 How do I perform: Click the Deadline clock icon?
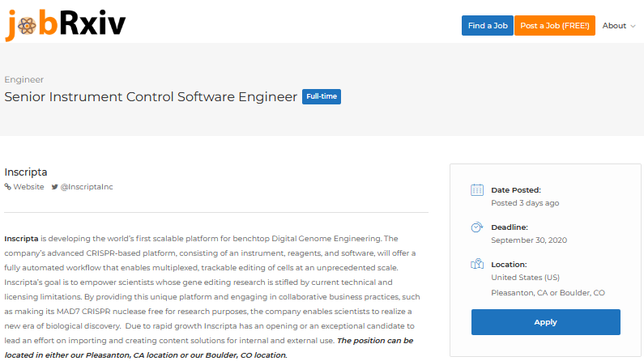pos(477,227)
